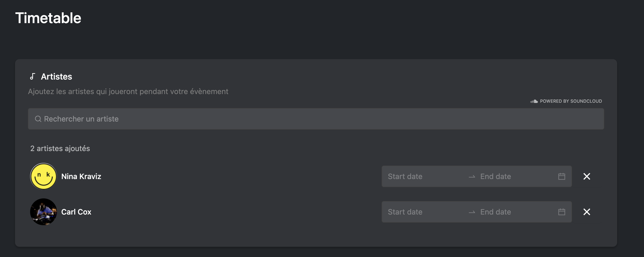Click the '2 artistes ajoutés' counter text

coord(60,148)
